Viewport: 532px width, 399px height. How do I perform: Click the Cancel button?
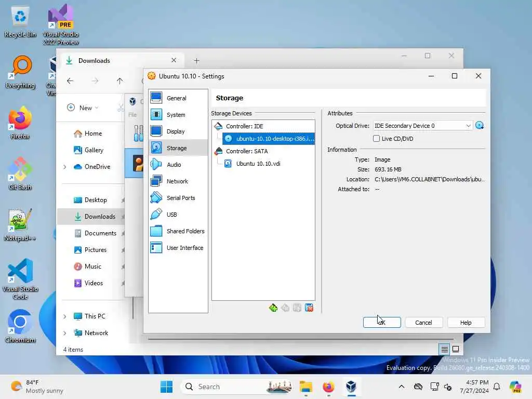(423, 322)
